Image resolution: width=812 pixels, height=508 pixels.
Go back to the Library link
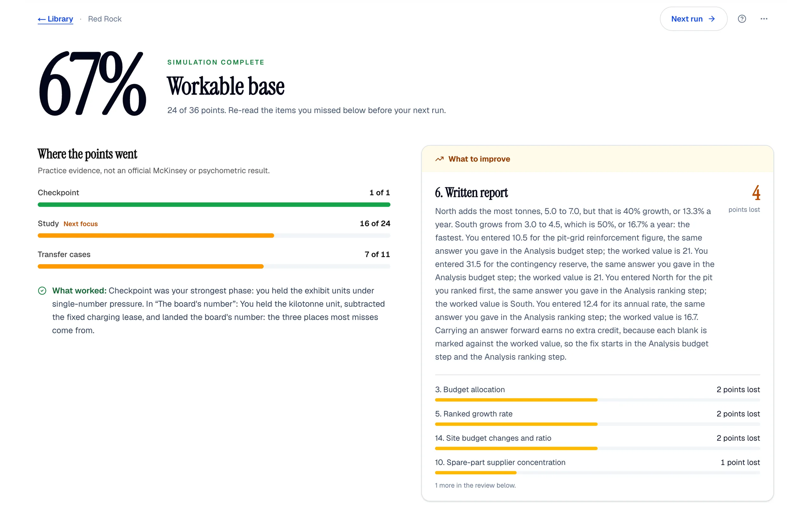[x=56, y=19]
